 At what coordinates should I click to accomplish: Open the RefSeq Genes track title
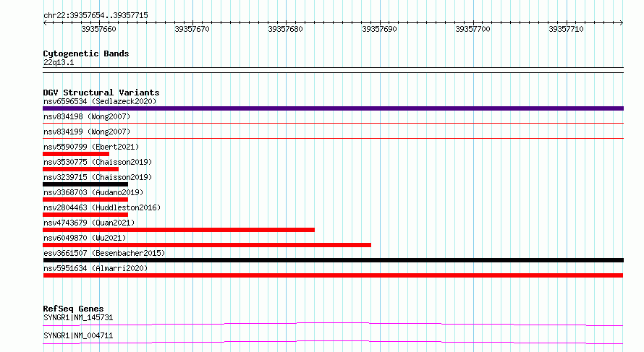73,309
